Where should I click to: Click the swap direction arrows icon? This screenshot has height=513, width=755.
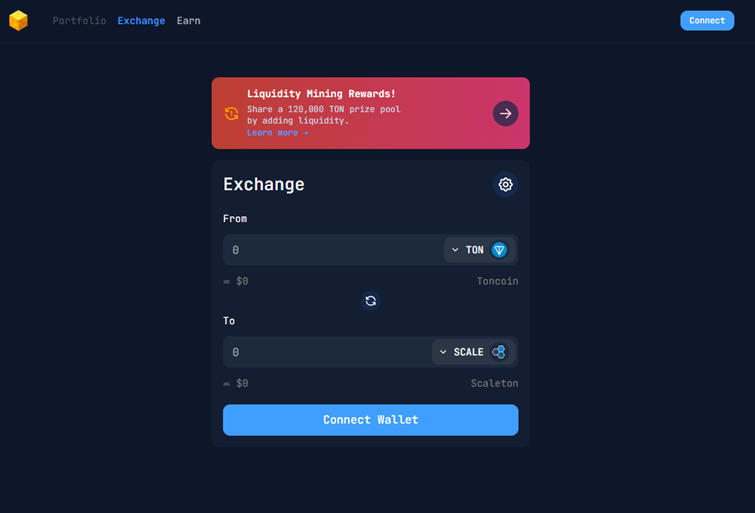(370, 301)
